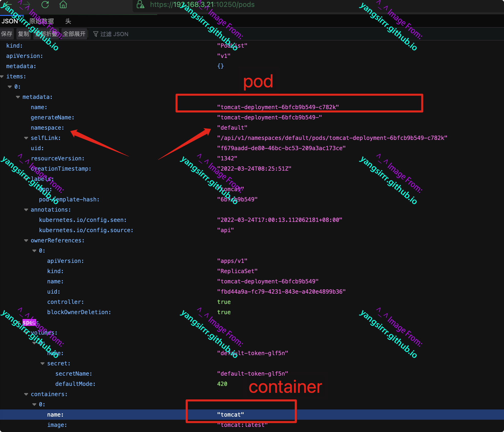Switch to the 原始数据 raw data tab

(41, 21)
